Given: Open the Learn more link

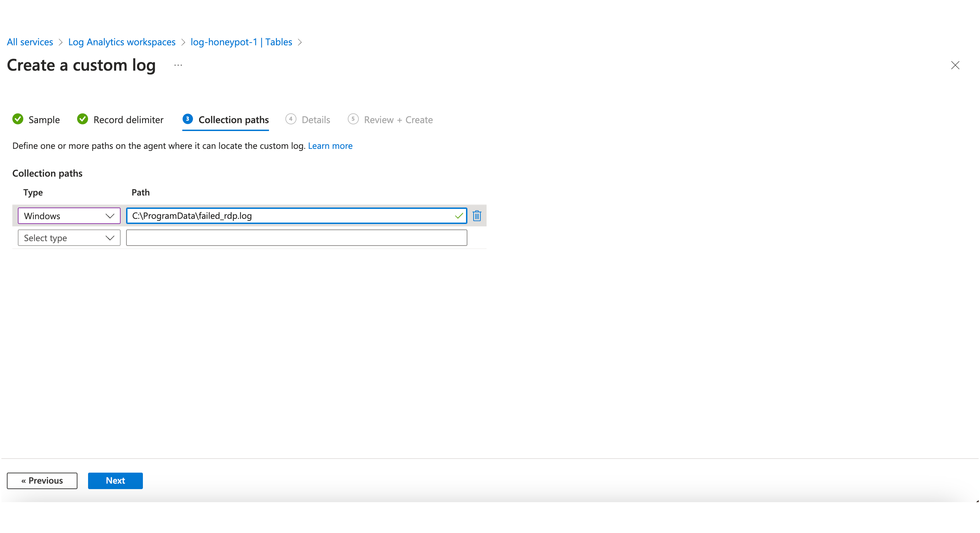Looking at the screenshot, I should [330, 146].
